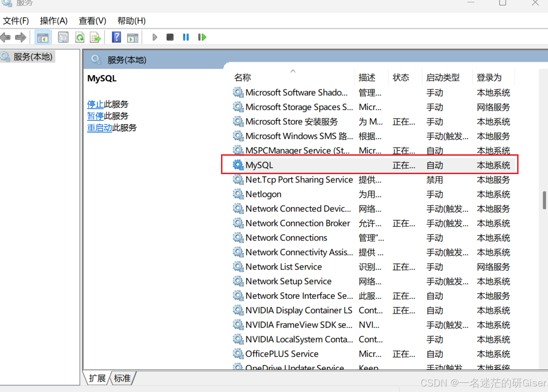
Task: Open the 帮助(H) menu
Action: [131, 21]
